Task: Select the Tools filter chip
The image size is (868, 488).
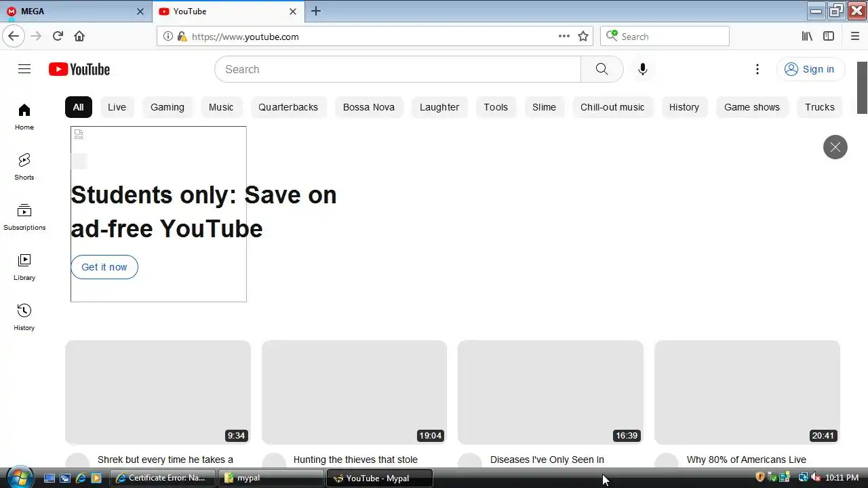Action: point(496,107)
